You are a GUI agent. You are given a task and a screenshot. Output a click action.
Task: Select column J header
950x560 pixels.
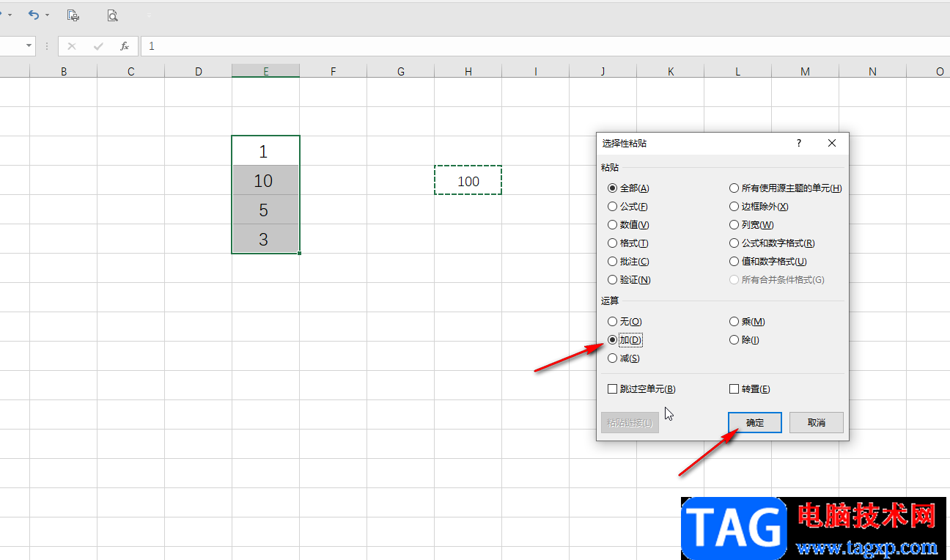point(603,71)
